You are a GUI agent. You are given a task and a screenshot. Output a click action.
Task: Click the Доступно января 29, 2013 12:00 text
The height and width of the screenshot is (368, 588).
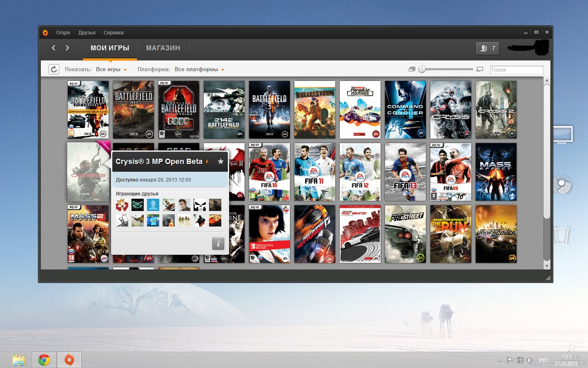[153, 180]
